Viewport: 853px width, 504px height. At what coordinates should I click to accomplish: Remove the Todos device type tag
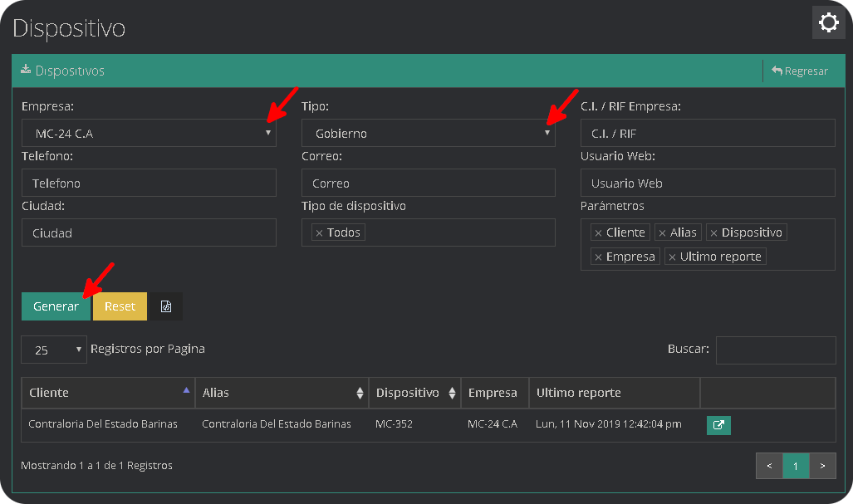click(x=319, y=233)
